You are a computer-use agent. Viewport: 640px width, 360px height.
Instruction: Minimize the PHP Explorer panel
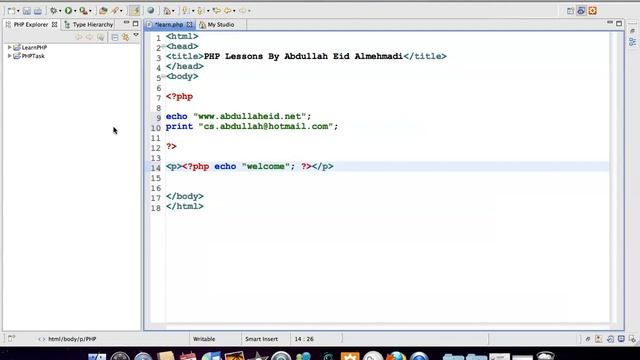(126, 23)
